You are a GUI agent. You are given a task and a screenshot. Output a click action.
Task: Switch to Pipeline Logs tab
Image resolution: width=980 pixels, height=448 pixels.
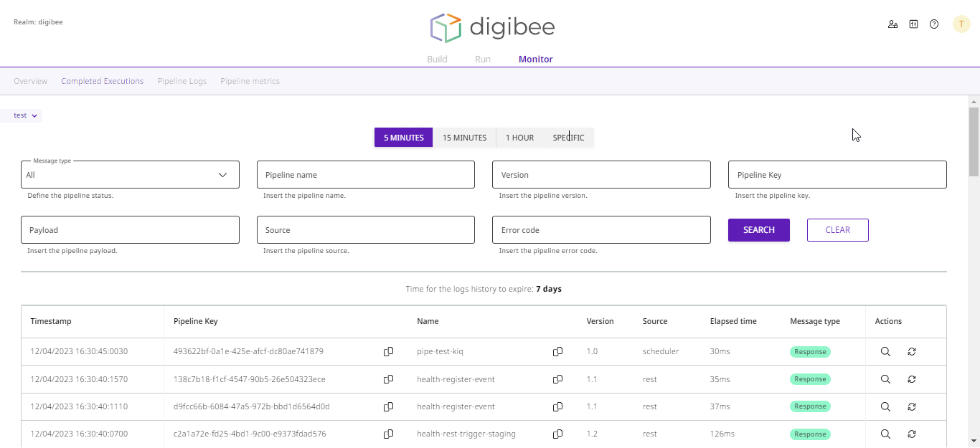pos(182,81)
